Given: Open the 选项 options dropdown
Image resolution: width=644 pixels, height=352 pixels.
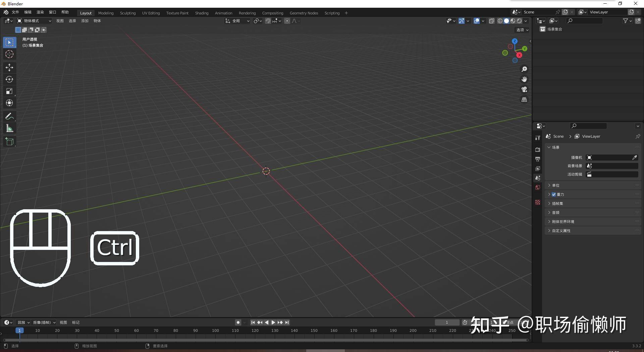Looking at the screenshot, I should click(522, 30).
